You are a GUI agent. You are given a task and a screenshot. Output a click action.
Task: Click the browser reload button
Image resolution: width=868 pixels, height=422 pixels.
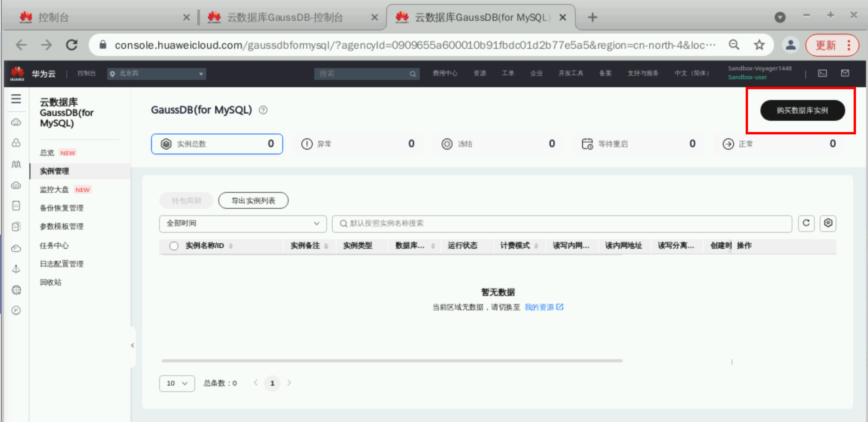(x=72, y=45)
